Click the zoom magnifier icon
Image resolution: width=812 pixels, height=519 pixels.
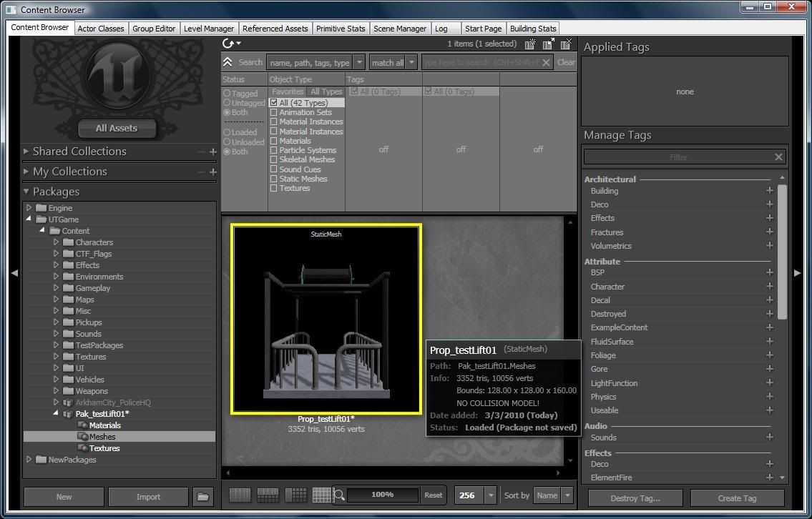tap(339, 495)
